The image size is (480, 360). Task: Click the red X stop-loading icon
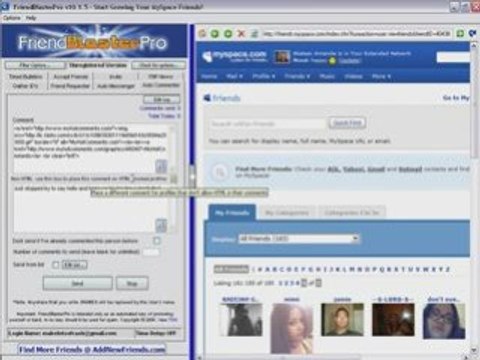click(241, 33)
